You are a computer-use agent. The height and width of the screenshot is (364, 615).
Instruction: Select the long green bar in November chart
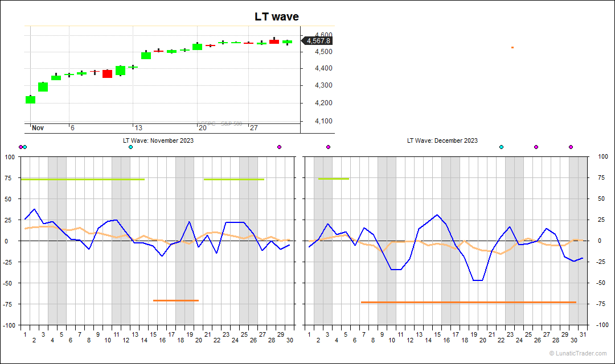[83, 179]
